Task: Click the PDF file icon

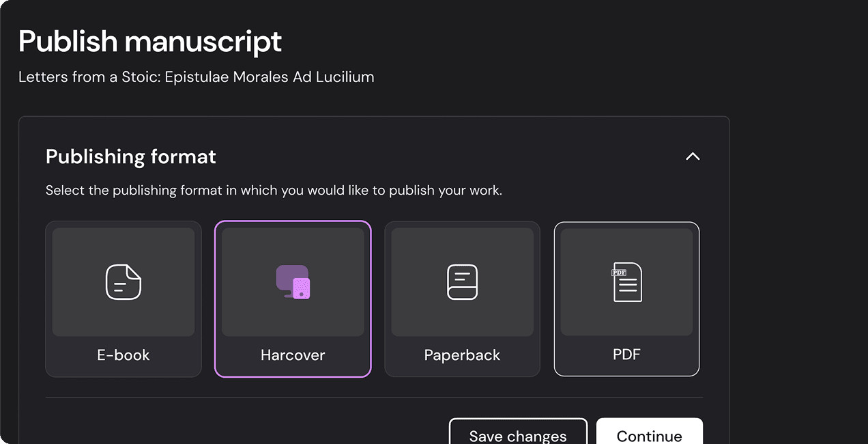Action: [627, 281]
